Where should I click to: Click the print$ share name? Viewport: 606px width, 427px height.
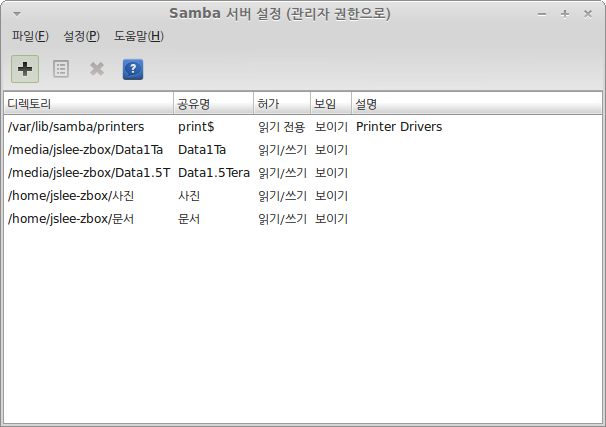click(x=196, y=127)
